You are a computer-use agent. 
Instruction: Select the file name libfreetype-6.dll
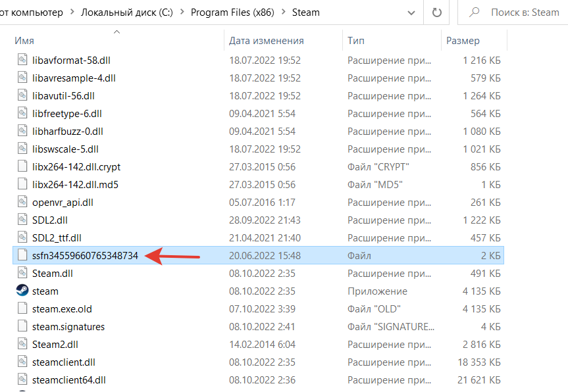(x=66, y=113)
